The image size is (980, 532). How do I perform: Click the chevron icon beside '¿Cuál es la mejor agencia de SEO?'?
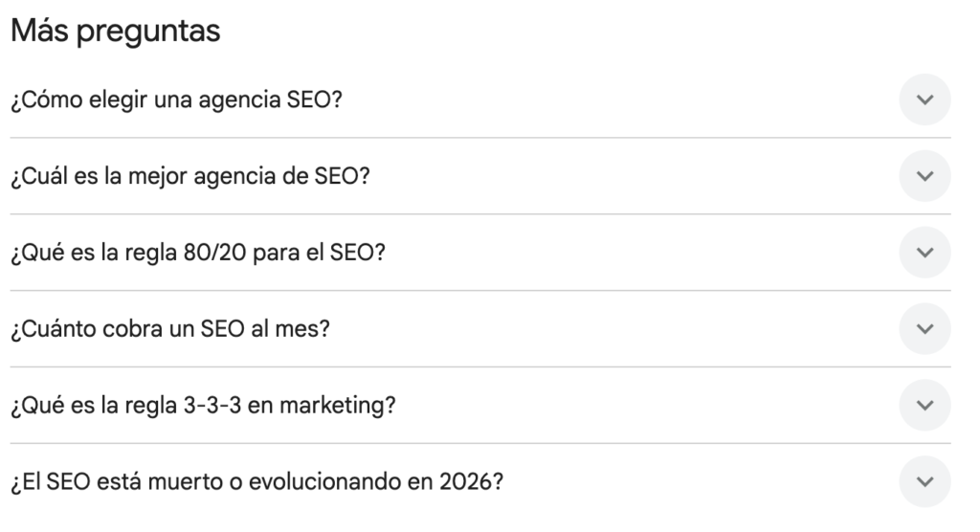point(924,176)
